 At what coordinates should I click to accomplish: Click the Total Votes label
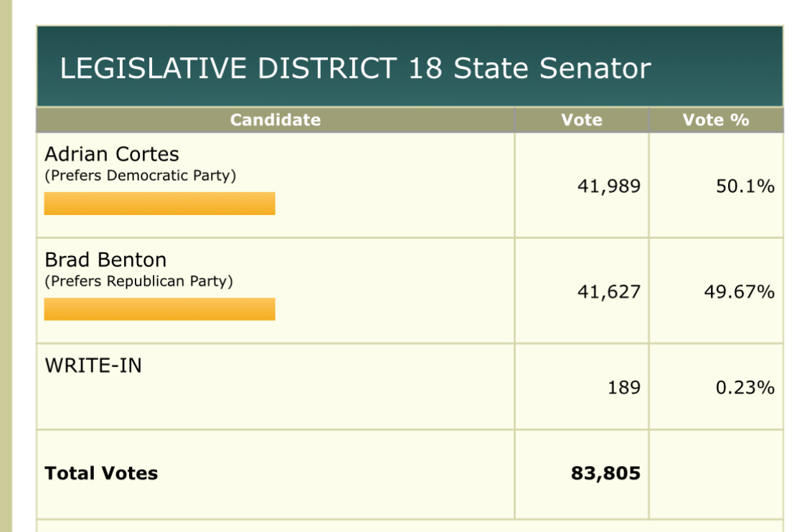(101, 473)
